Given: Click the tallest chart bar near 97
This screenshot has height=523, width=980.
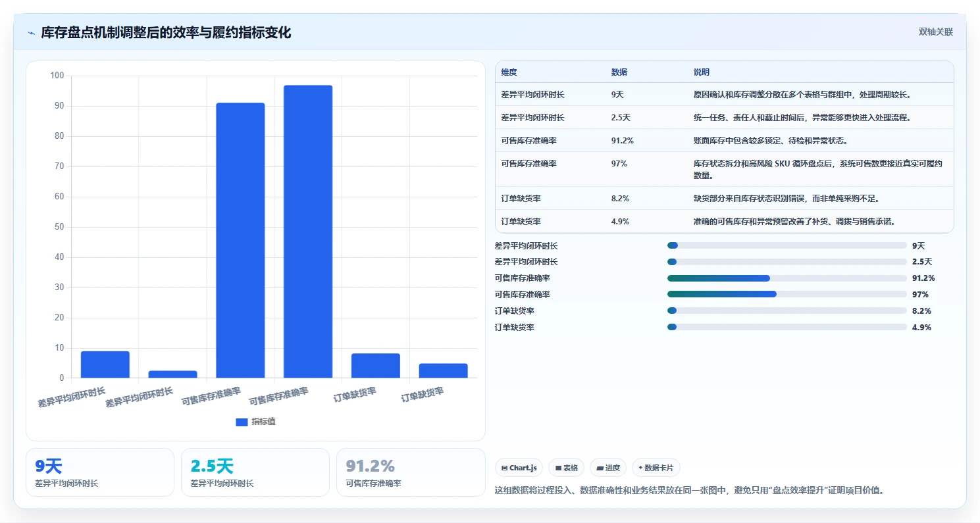Looking at the screenshot, I should point(308,232).
